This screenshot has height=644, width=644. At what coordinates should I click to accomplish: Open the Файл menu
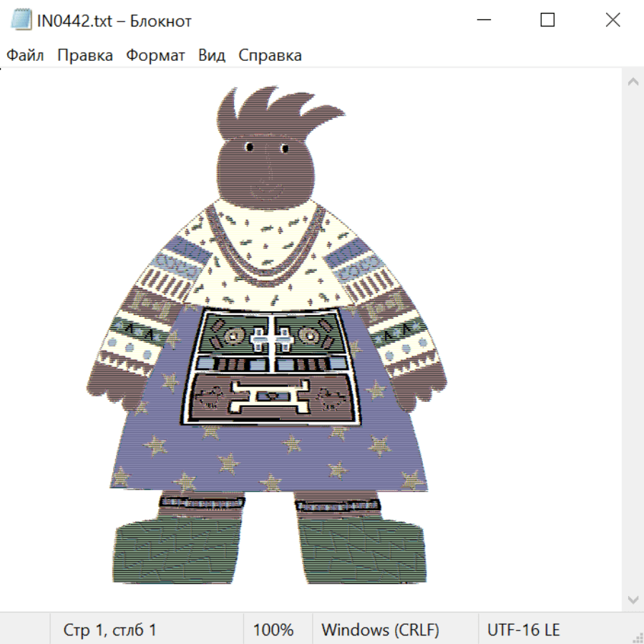(25, 56)
